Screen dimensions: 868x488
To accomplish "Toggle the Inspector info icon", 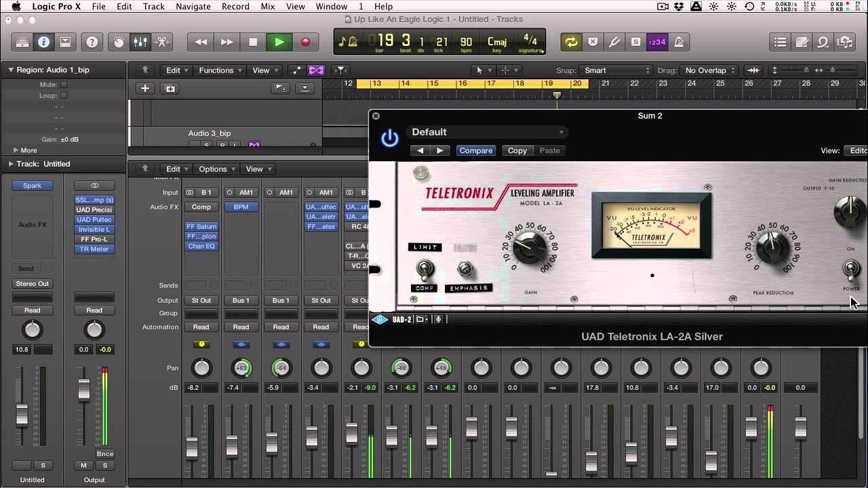I will 43,42.
